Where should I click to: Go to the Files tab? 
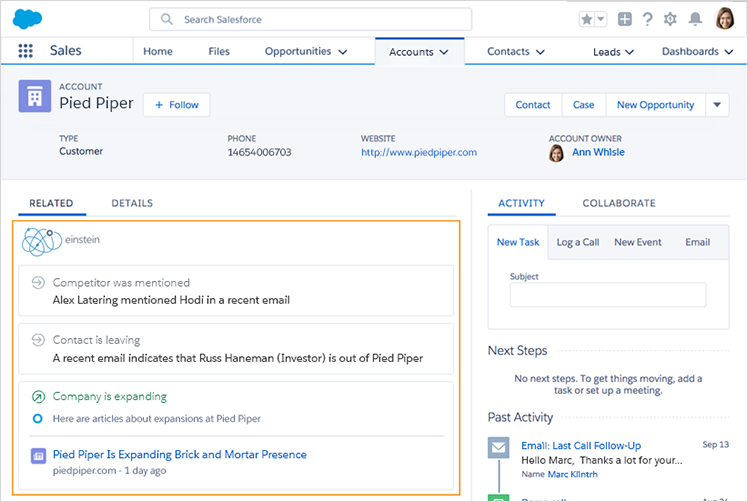click(x=219, y=51)
